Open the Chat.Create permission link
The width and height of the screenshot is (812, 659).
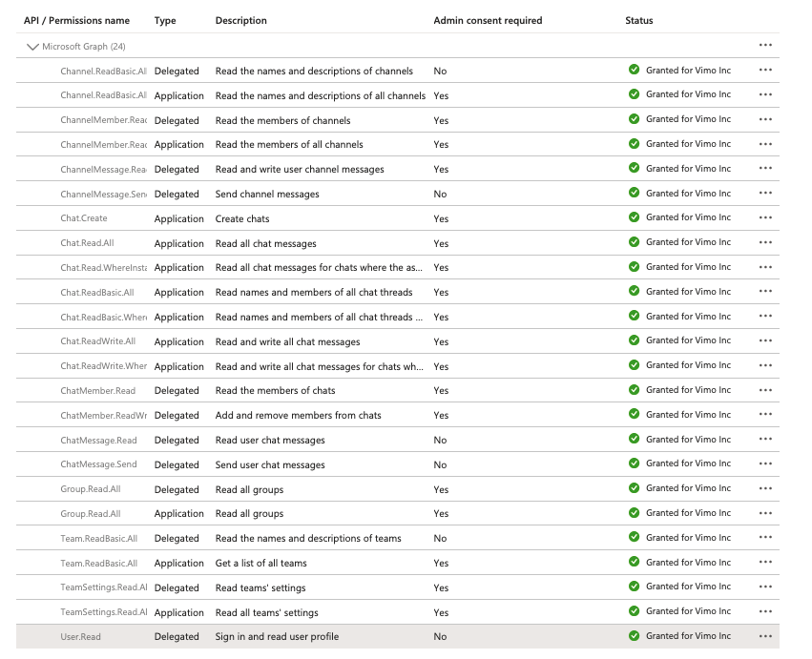click(84, 218)
